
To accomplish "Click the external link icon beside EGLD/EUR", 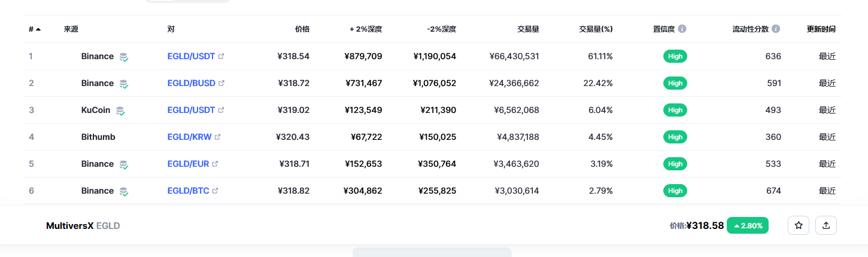I will pyautogui.click(x=215, y=164).
